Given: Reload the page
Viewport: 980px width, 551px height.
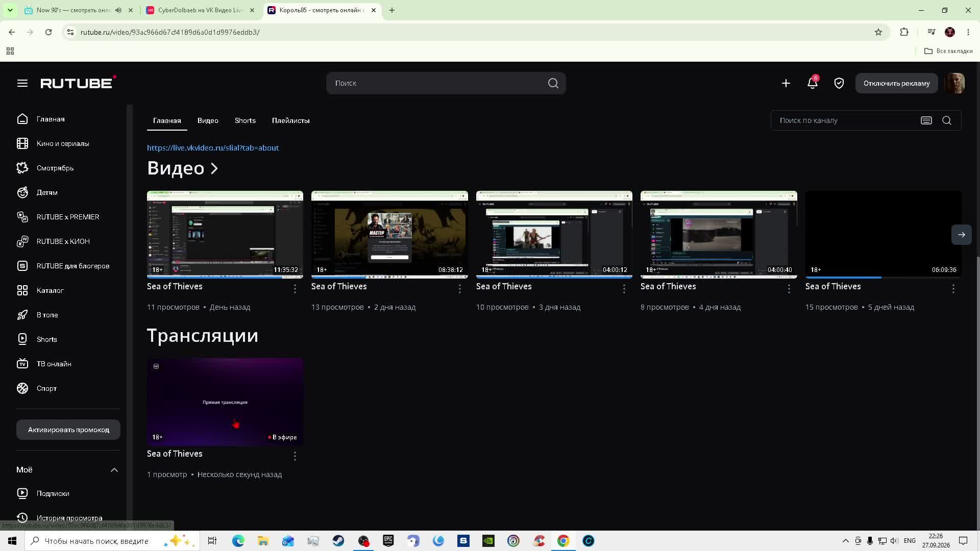Looking at the screenshot, I should click(48, 32).
